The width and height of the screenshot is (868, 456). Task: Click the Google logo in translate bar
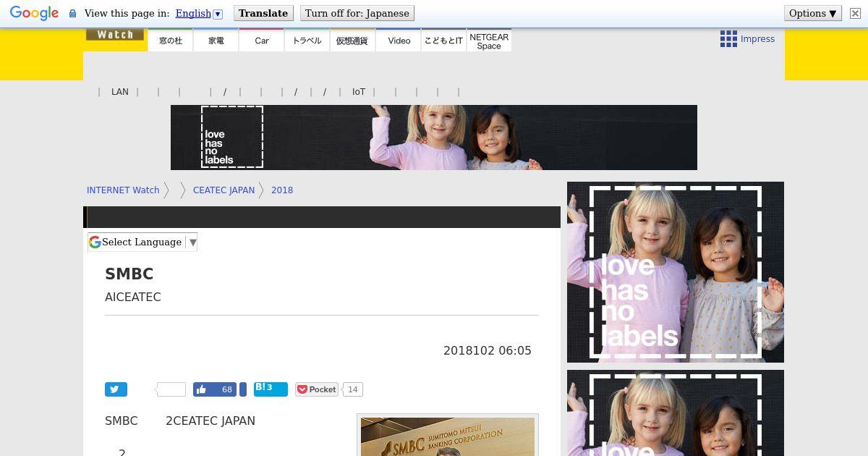34,13
